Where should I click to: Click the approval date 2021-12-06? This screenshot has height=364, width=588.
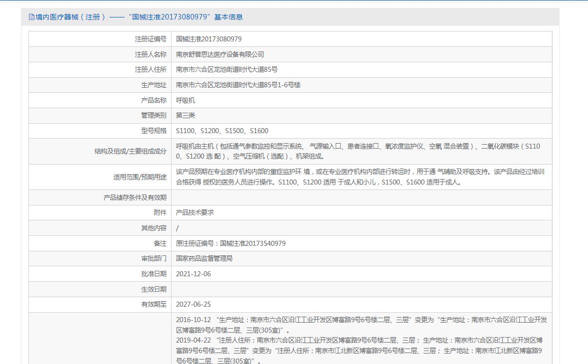pyautogui.click(x=194, y=274)
